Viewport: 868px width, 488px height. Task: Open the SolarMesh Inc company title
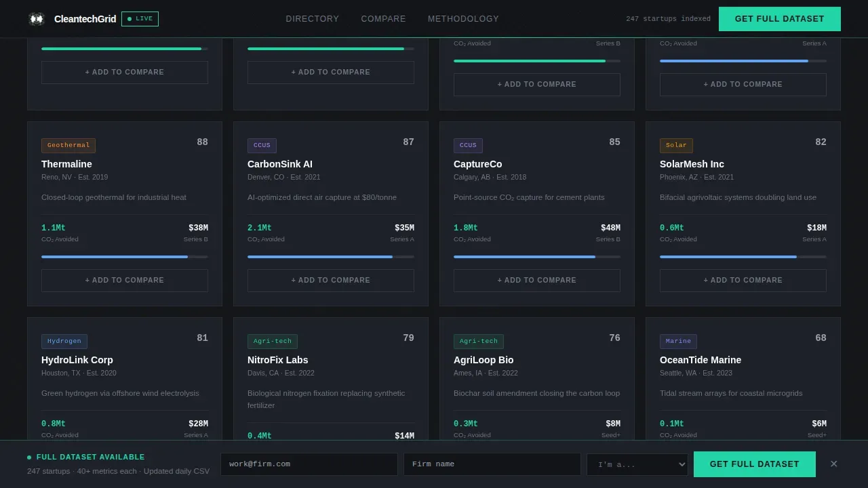[x=692, y=164]
